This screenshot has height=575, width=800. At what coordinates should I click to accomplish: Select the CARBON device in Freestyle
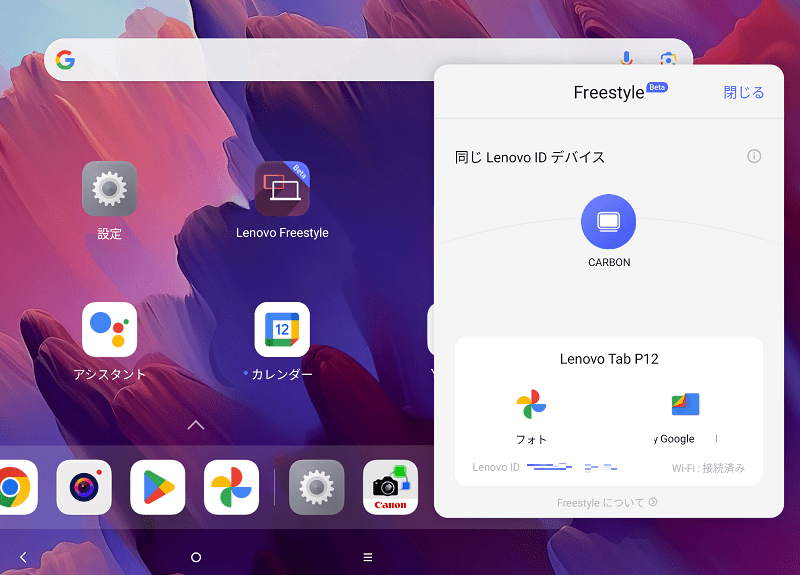[x=609, y=221]
